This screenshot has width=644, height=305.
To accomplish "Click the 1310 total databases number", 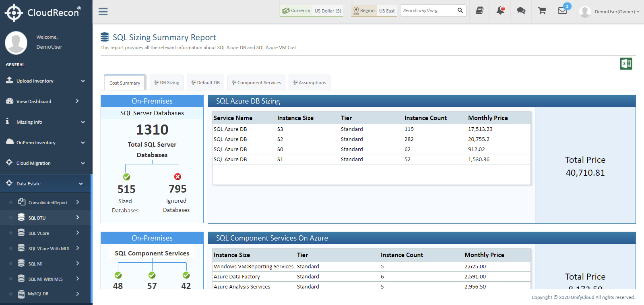I will click(x=152, y=130).
